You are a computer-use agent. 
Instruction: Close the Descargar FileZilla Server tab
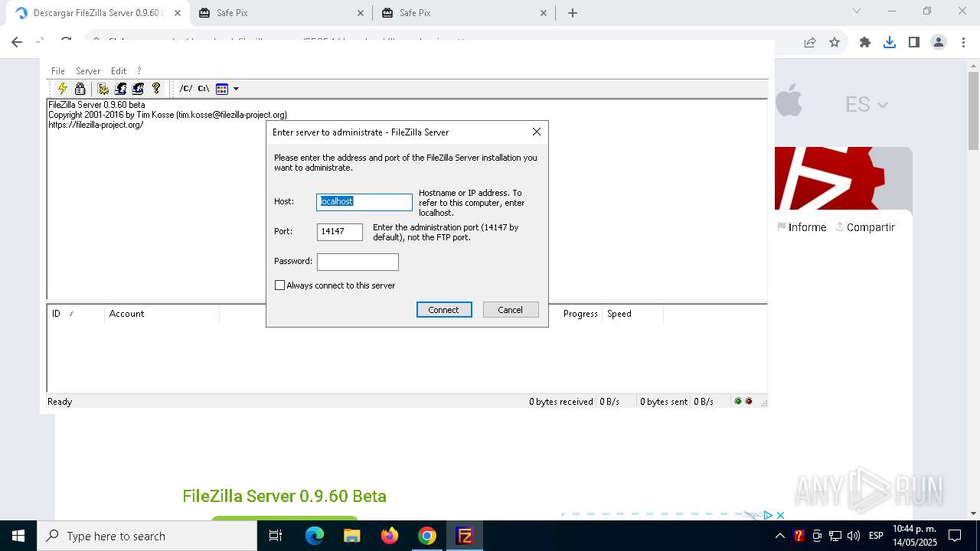[x=178, y=13]
